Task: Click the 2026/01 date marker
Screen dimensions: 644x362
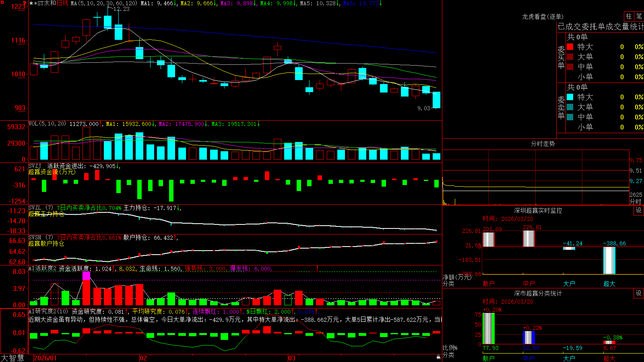Action: pos(45,358)
